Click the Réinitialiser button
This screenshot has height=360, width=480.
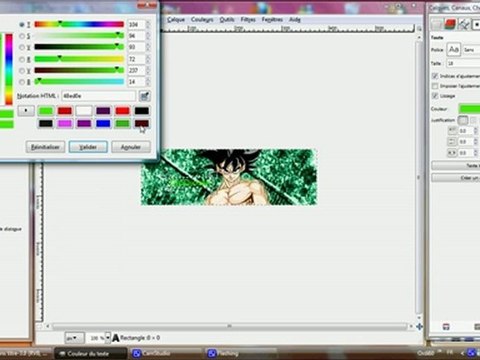coord(45,147)
